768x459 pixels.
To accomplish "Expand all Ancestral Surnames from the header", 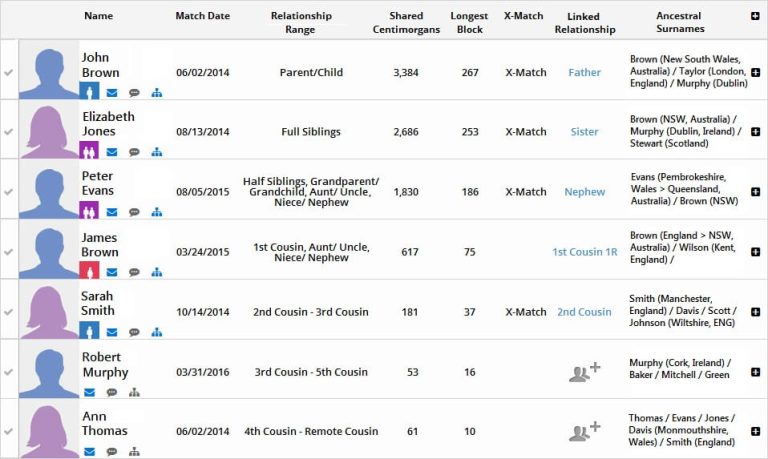I will 754,17.
